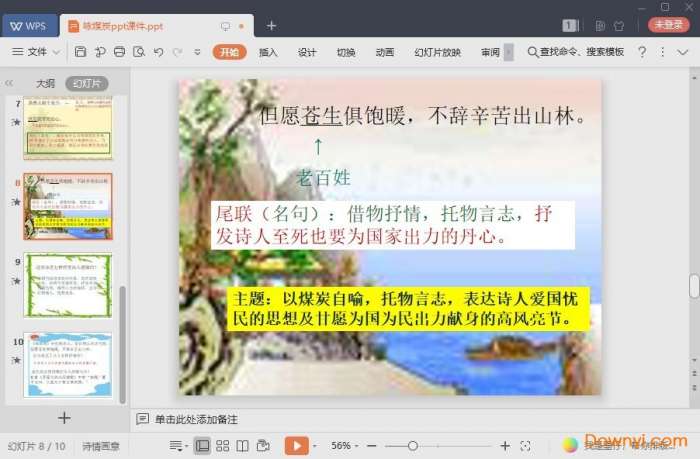700x459 pixels.
Task: Click the slide title text line
Action: [x=422, y=116]
